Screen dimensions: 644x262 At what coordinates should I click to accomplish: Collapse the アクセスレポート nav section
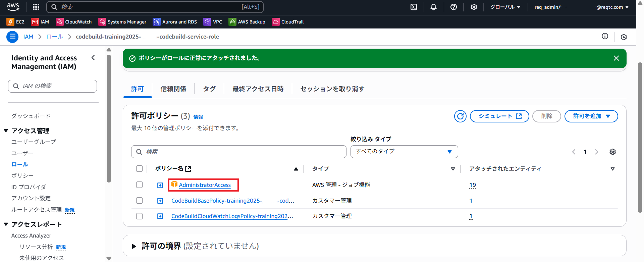(x=6, y=224)
